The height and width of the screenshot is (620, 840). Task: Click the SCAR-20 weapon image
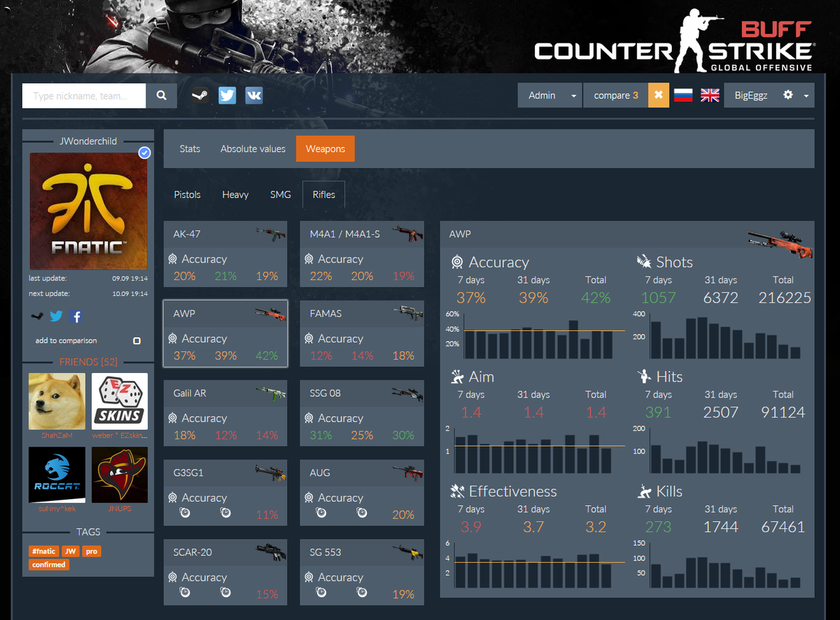269,553
